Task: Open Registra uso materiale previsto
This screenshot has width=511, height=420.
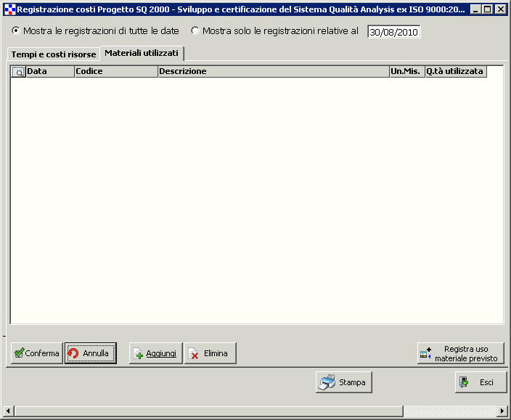Action: pyautogui.click(x=461, y=353)
